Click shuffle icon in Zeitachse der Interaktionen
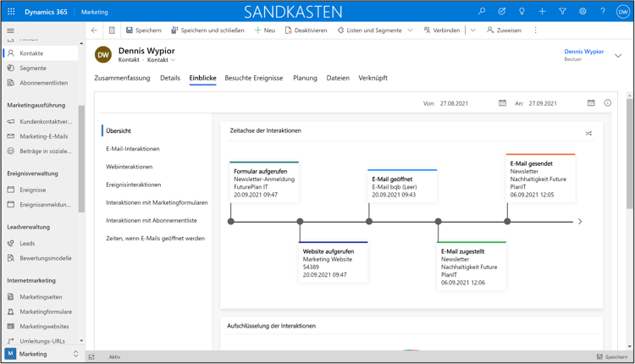This screenshot has width=635, height=364. coord(588,133)
